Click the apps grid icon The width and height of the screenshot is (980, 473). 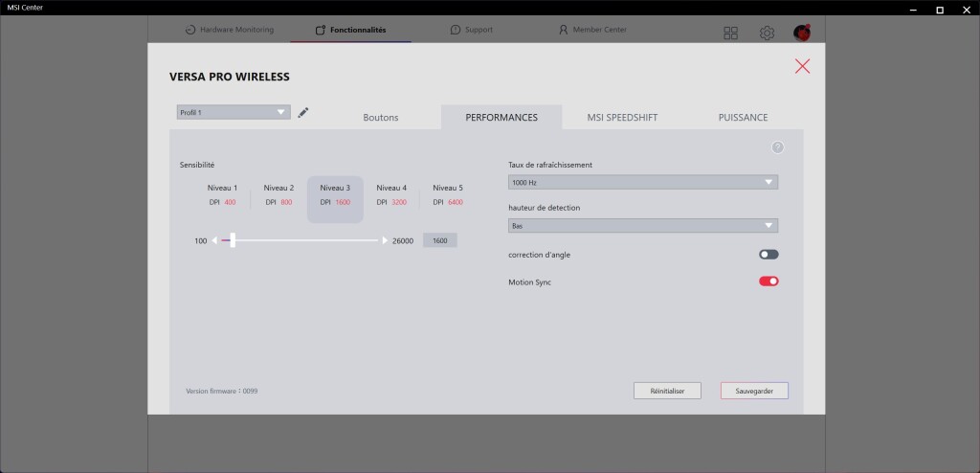[x=731, y=33]
